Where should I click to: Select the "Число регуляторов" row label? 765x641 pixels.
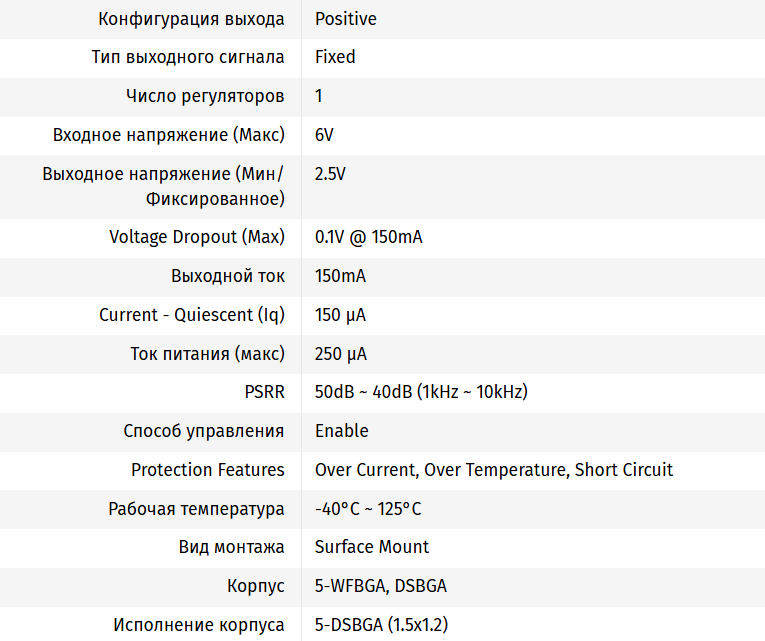[x=205, y=96]
